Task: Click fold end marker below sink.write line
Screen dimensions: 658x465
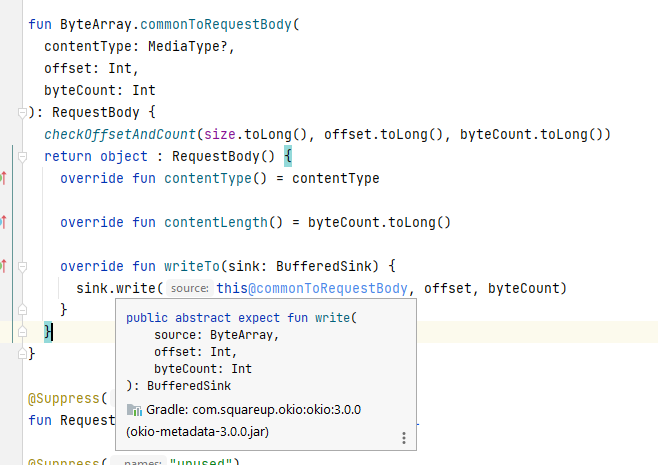Action: pos(22,310)
